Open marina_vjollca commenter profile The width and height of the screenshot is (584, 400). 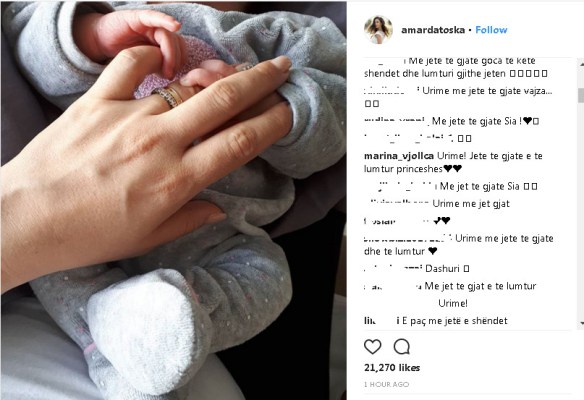pyautogui.click(x=399, y=156)
